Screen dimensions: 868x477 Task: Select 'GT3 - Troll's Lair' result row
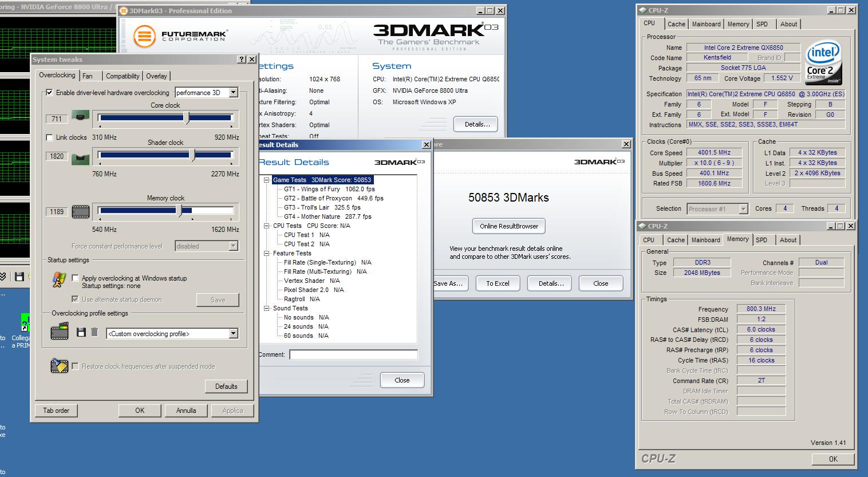click(322, 207)
